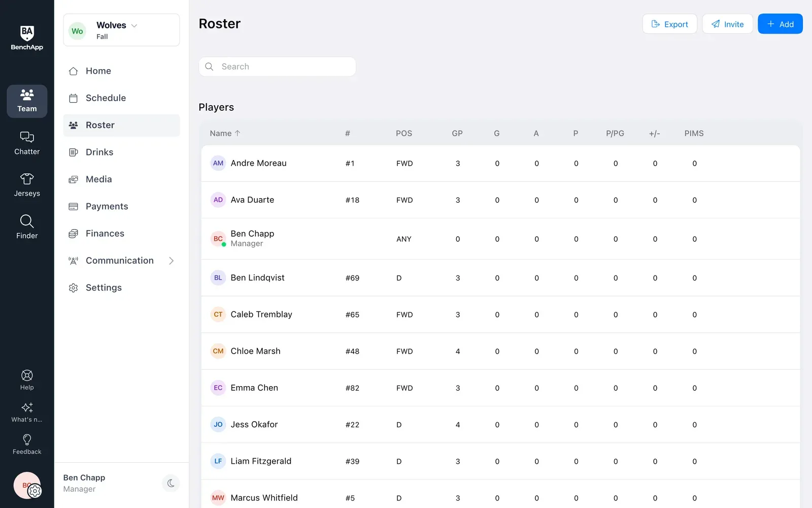This screenshot has width=812, height=508.
Task: Select Roster in sidebar
Action: (x=121, y=125)
